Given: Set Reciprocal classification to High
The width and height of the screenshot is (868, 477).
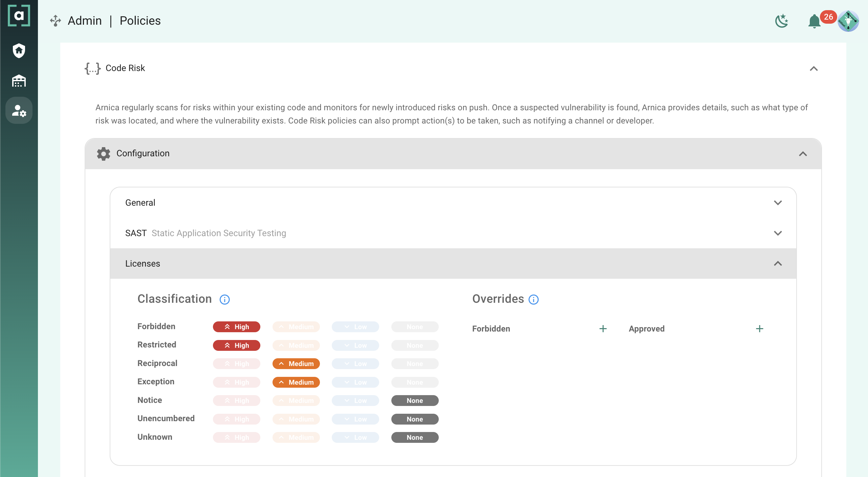Looking at the screenshot, I should 236,364.
